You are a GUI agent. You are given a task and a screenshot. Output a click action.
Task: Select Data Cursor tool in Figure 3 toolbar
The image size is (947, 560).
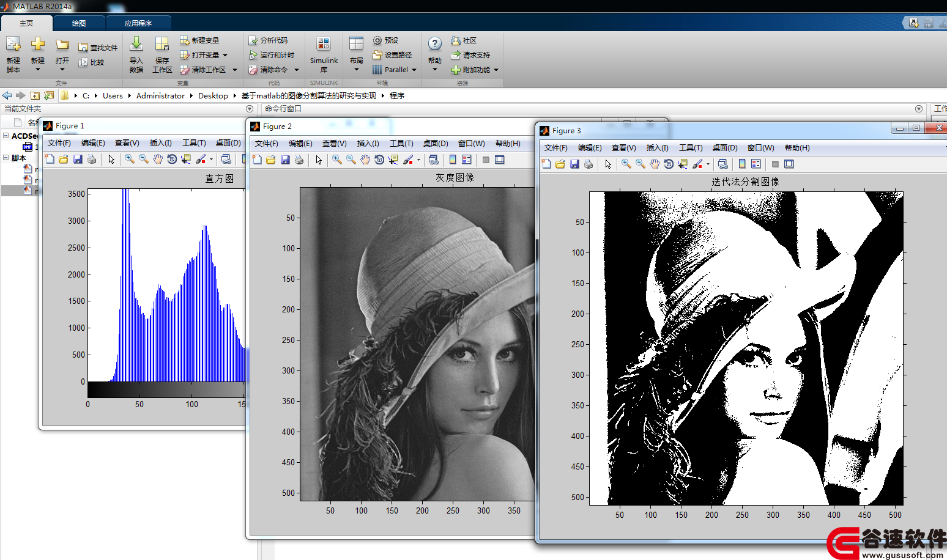click(x=683, y=164)
